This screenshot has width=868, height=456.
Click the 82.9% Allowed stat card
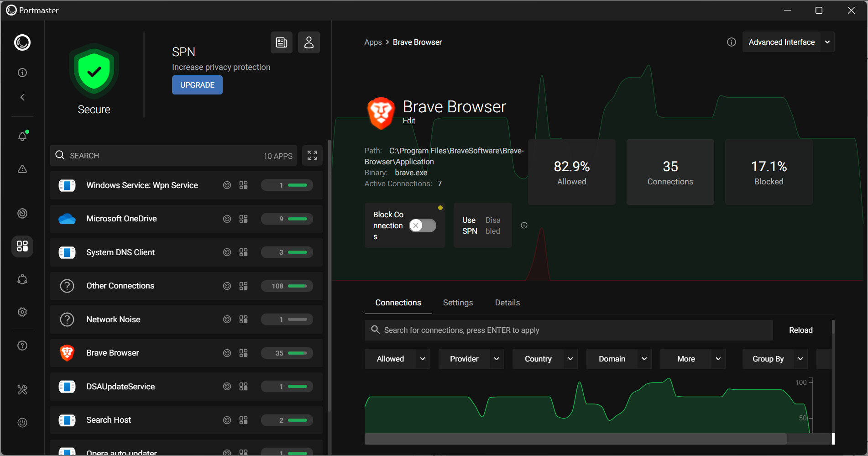click(x=572, y=172)
